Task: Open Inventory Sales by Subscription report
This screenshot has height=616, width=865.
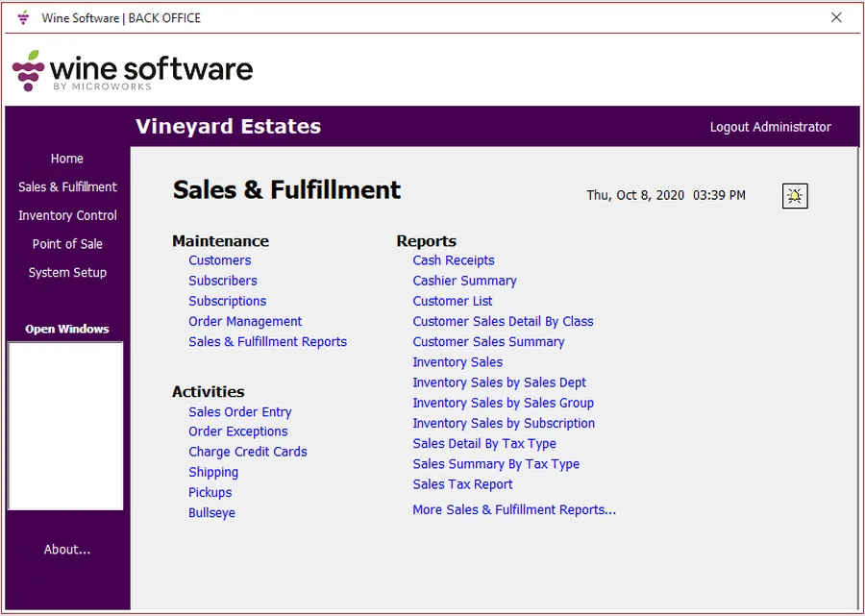Action: tap(504, 424)
